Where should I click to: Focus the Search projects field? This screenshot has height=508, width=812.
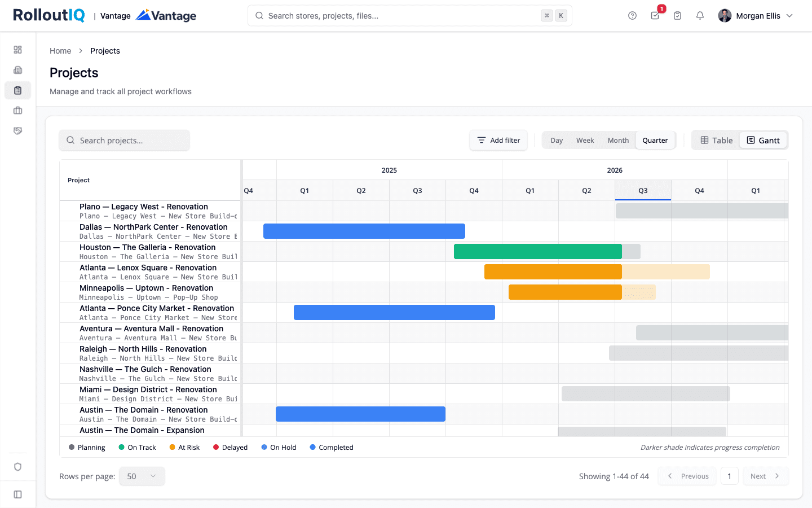(124, 141)
